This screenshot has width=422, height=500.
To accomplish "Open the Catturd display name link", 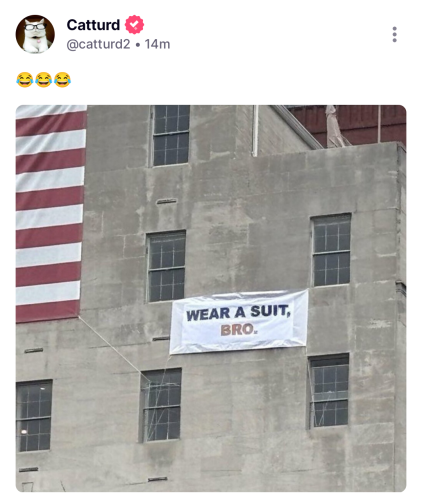I will pos(93,25).
